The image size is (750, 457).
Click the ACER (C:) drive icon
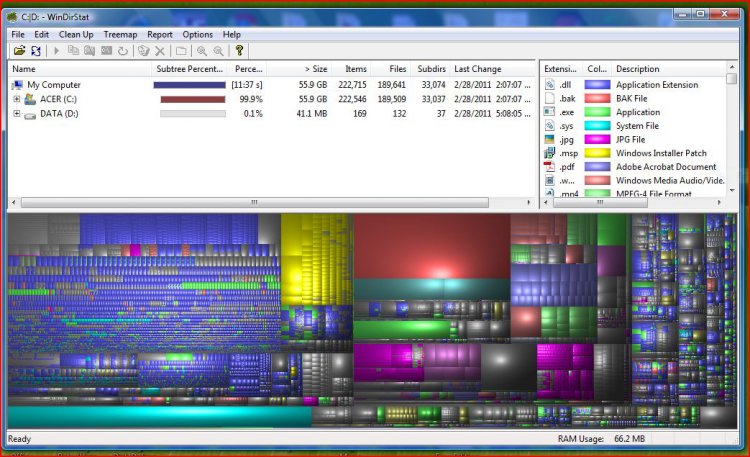pyautogui.click(x=30, y=100)
